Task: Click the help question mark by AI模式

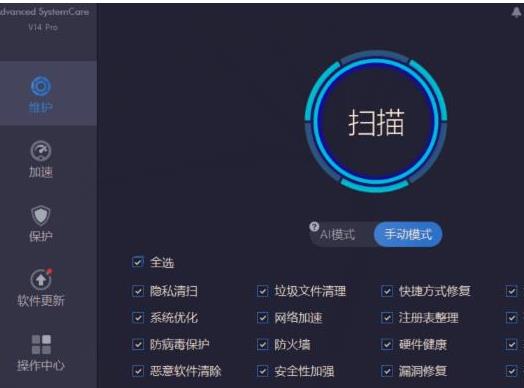Action: tap(314, 227)
